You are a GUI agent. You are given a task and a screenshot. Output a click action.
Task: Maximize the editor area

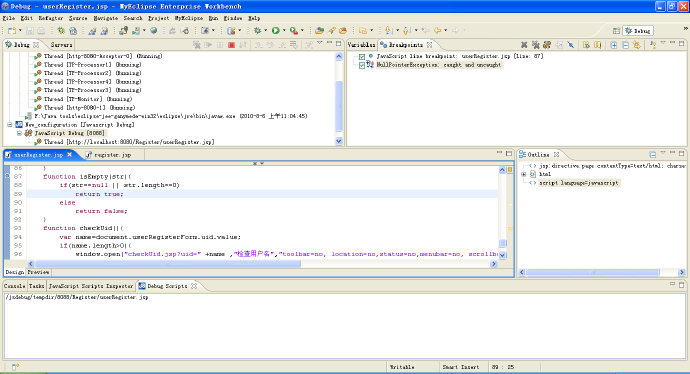click(509, 154)
